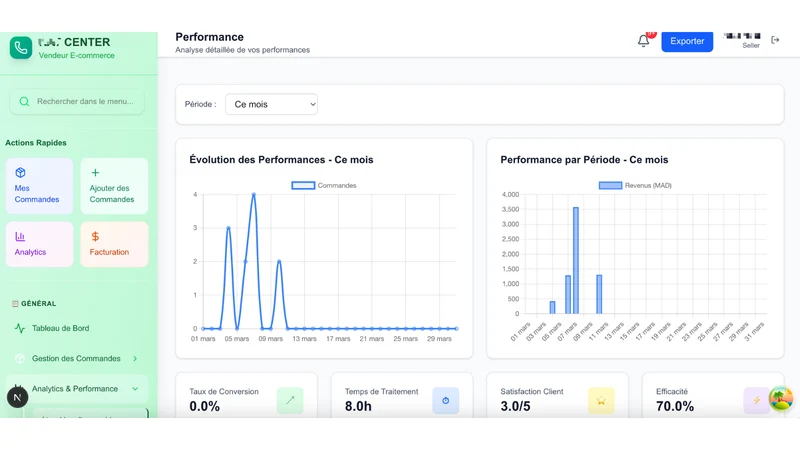Expand Gestion des Commandes chevron
This screenshot has height=450, width=800.
(x=135, y=359)
